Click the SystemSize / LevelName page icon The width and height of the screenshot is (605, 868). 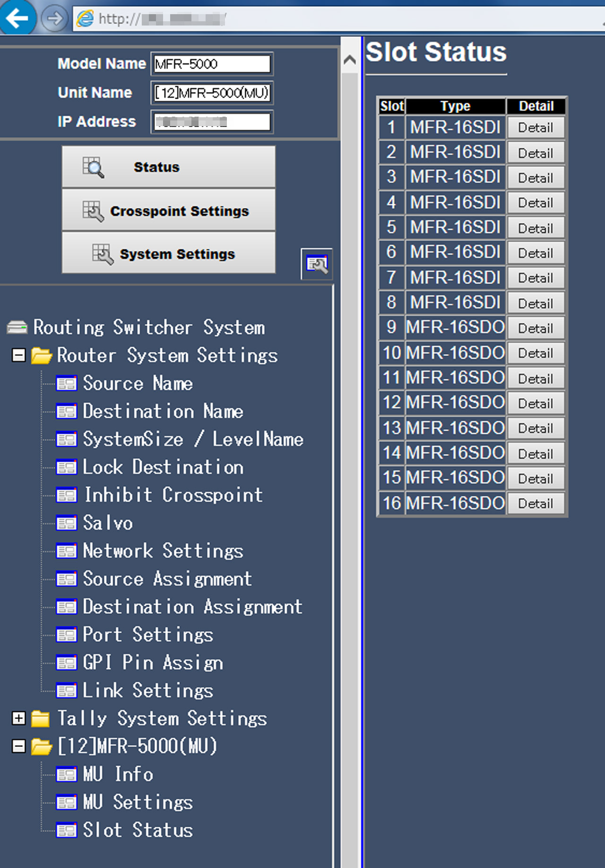click(66, 439)
